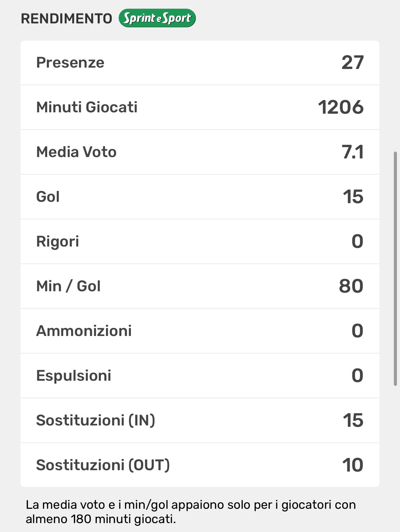Tap the Sprint e Sport logo badge
This screenshot has width=400, height=532.
point(157,18)
